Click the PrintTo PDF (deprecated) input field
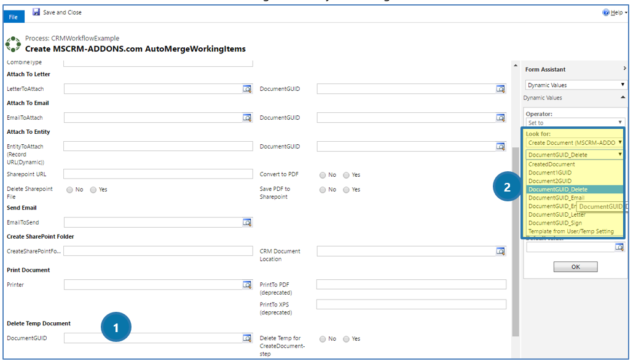Viewport: 636px width, 364px height. tap(411, 284)
